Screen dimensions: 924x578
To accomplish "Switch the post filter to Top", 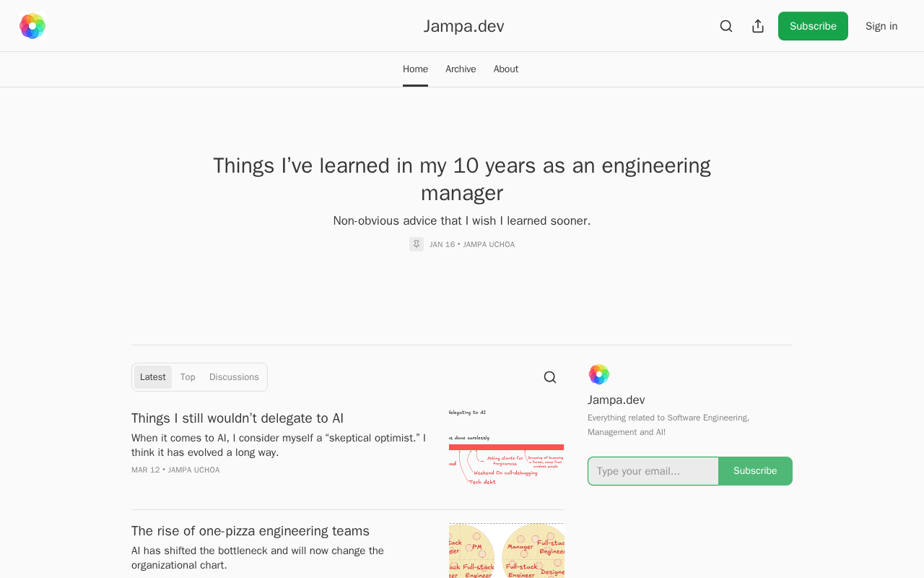I will click(188, 377).
